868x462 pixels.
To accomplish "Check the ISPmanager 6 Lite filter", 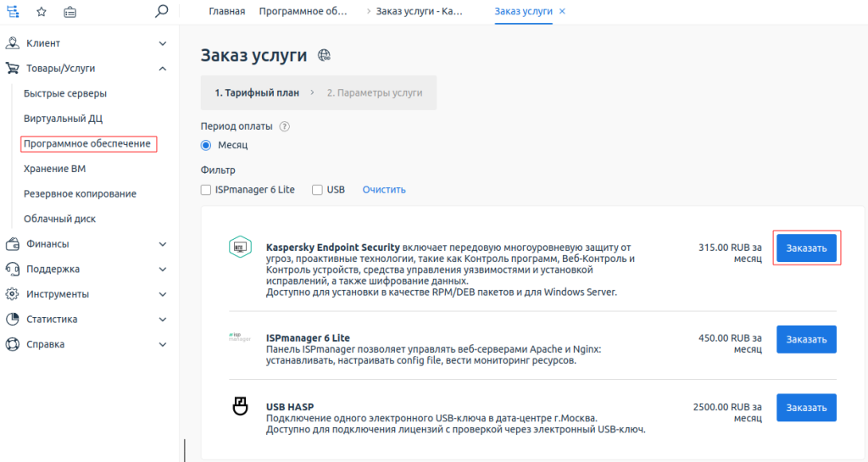I will tap(206, 190).
